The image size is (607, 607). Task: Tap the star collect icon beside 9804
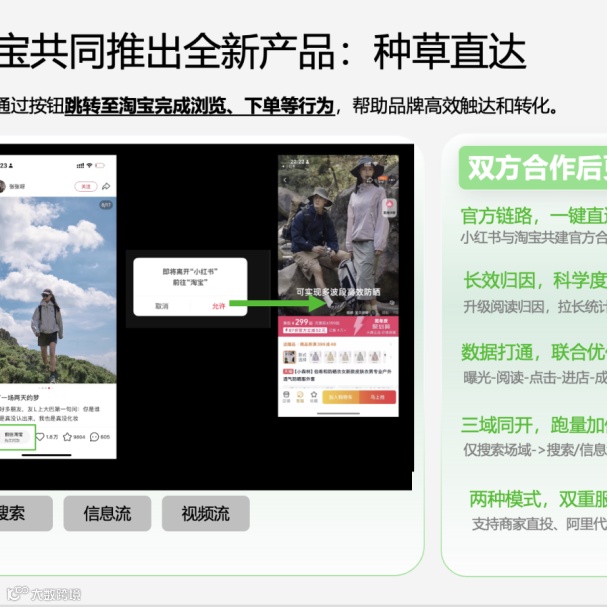[x=67, y=437]
